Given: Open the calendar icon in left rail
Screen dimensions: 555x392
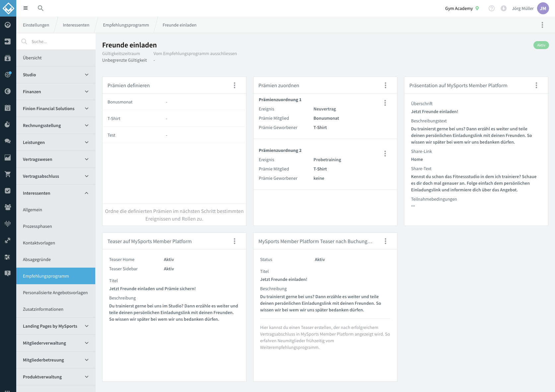Looking at the screenshot, I should [x=8, y=108].
